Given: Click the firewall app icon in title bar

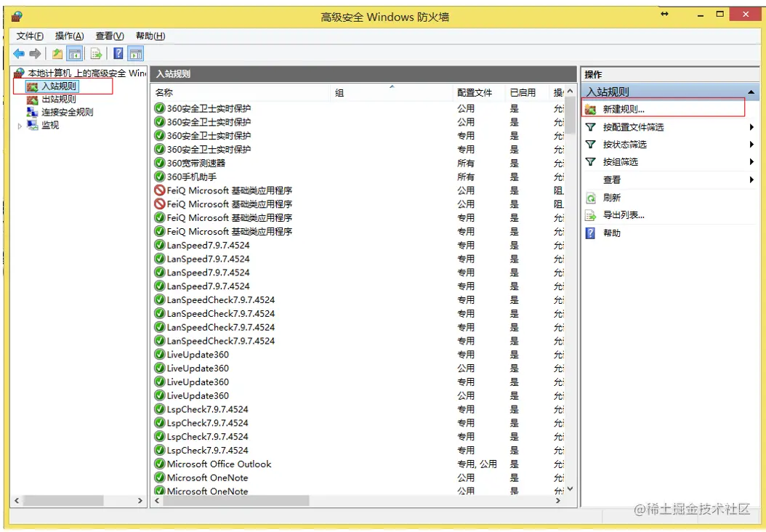Looking at the screenshot, I should click(x=17, y=17).
